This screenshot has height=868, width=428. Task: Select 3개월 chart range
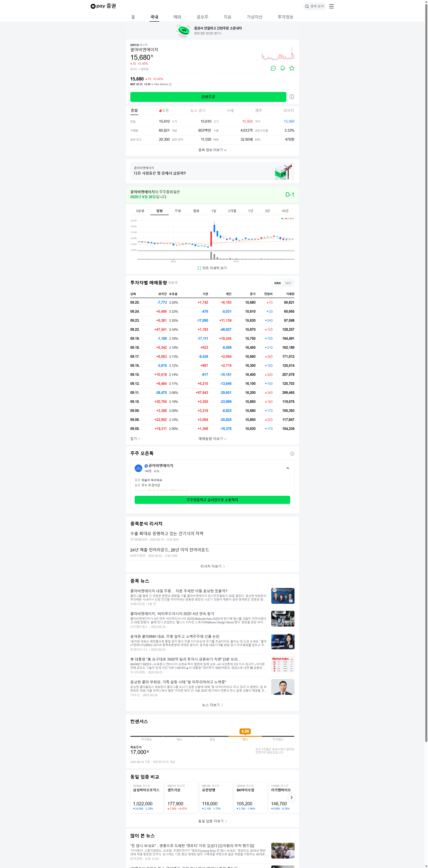[x=232, y=211]
